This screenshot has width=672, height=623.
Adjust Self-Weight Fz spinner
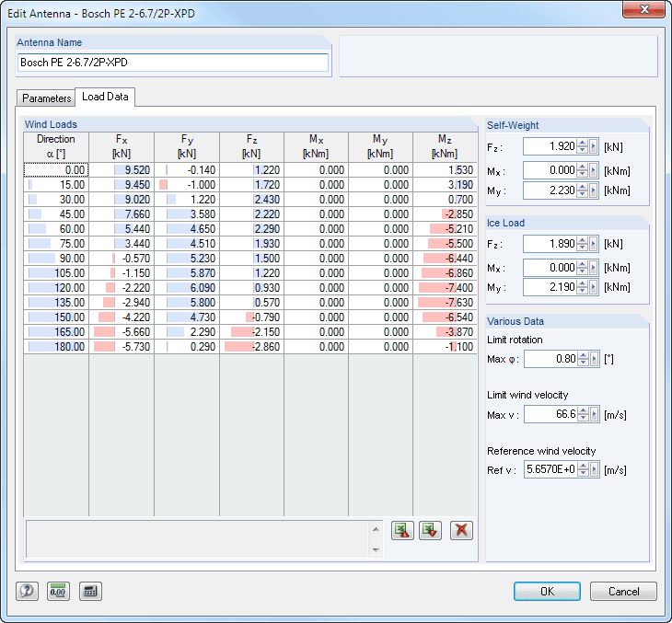pyautogui.click(x=582, y=146)
